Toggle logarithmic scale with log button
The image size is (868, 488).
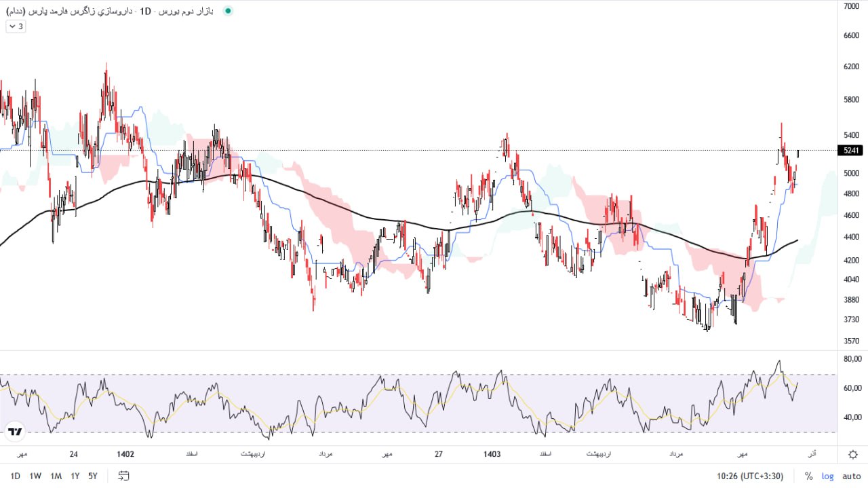click(x=827, y=476)
